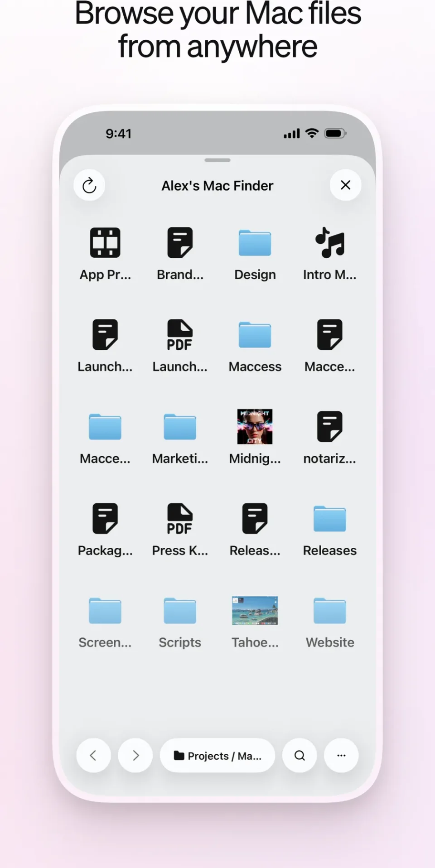Viewport: 435px width, 868px height.
Task: Open the Press K... PDF icon
Action: pos(180,519)
